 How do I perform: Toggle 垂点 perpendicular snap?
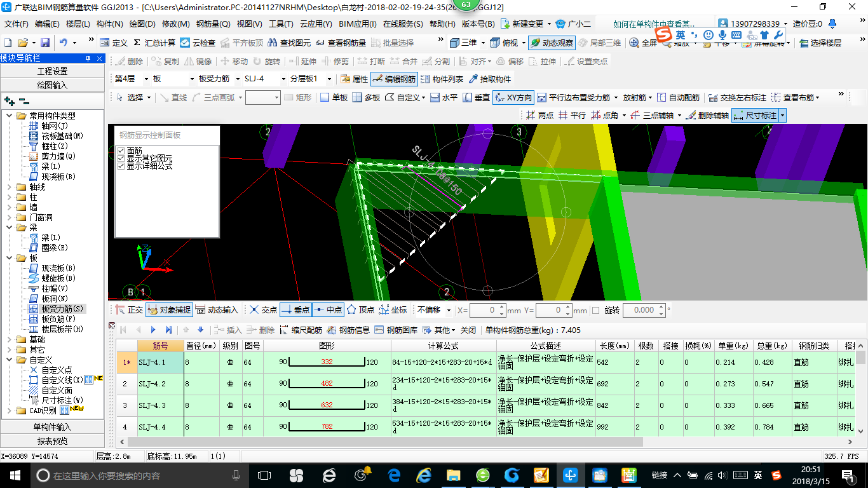295,310
